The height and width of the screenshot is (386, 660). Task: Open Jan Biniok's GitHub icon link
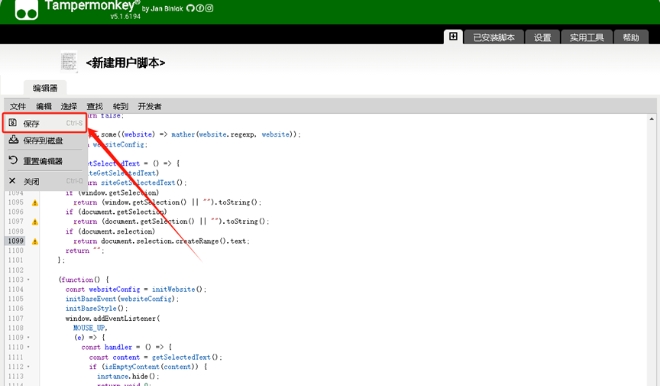pos(190,8)
